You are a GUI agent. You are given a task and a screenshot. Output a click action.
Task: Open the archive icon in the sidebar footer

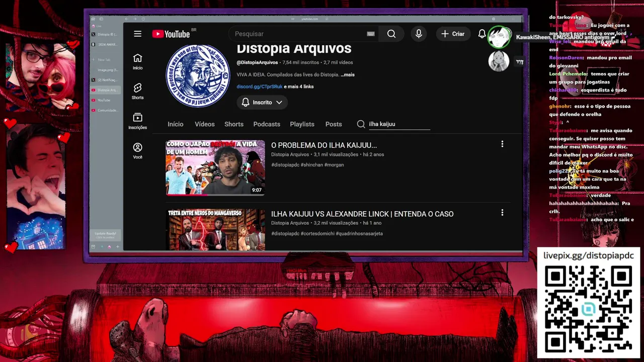pyautogui.click(x=93, y=247)
